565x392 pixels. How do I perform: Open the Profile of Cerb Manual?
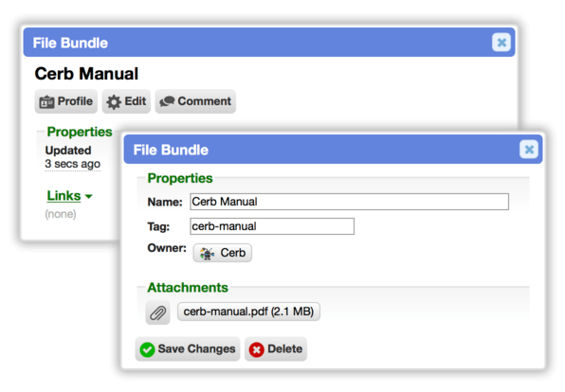[66, 101]
